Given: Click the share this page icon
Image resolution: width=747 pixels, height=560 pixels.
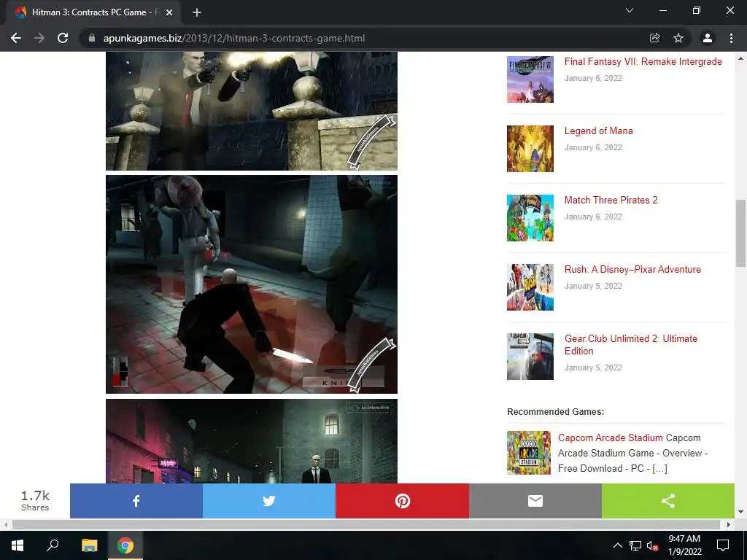Looking at the screenshot, I should point(655,38).
